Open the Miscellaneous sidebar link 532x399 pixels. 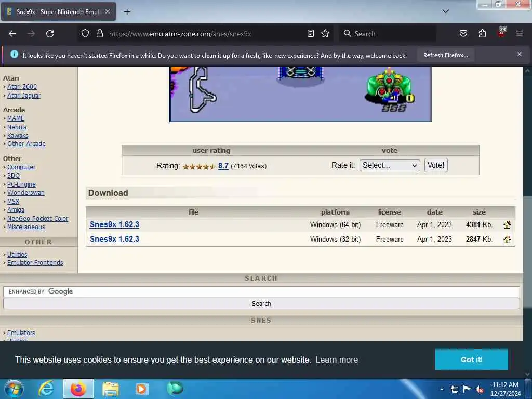[x=26, y=227]
